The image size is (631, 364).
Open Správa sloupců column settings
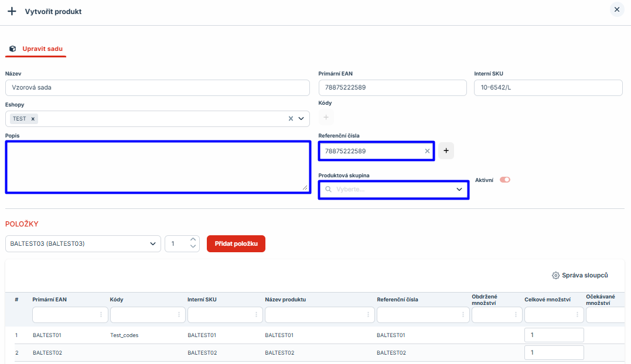pyautogui.click(x=580, y=275)
